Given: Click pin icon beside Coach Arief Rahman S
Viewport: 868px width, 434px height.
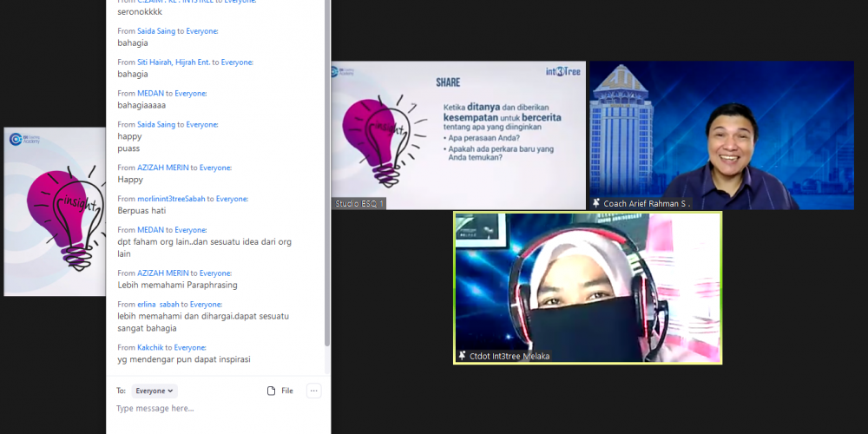Looking at the screenshot, I should click(x=596, y=203).
